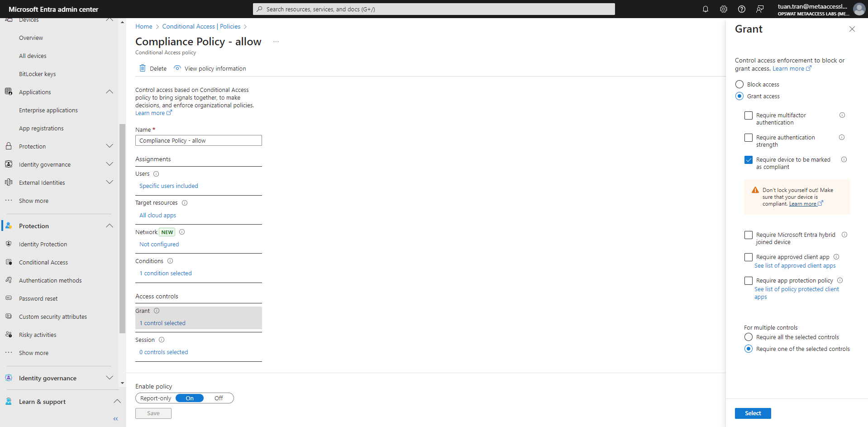The height and width of the screenshot is (427, 868).
Task: Go to Home breadcrumb
Action: (x=144, y=26)
